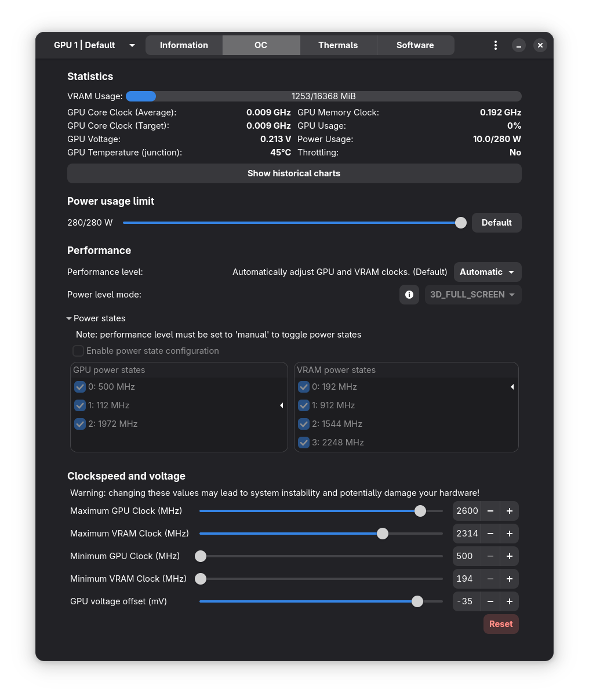
Task: Increase Minimum GPU Clock with plus icon
Action: click(x=510, y=556)
